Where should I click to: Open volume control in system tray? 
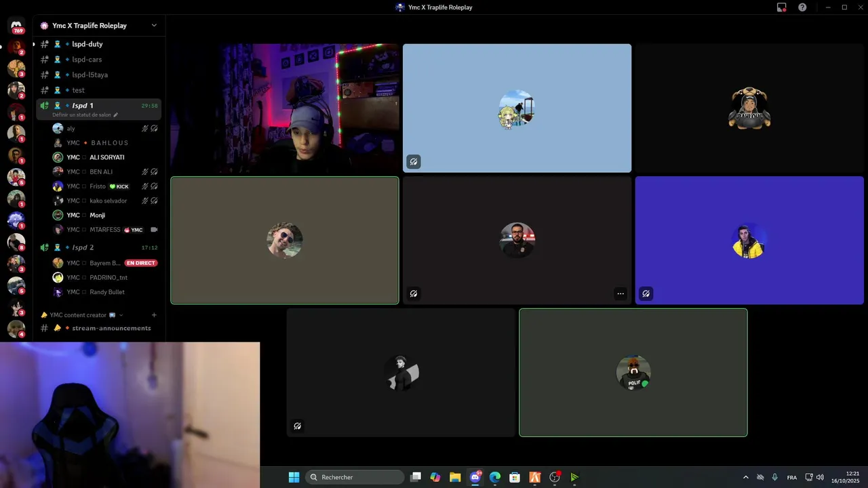point(820,477)
